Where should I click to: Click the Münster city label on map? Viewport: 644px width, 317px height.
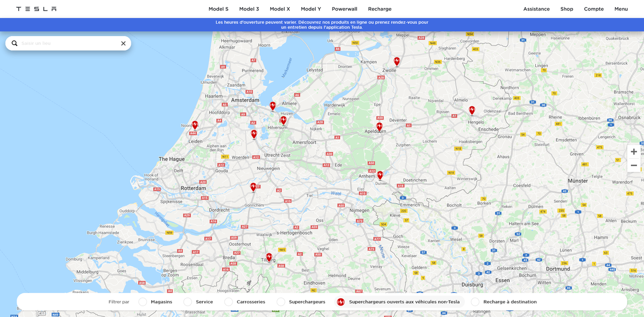click(578, 181)
